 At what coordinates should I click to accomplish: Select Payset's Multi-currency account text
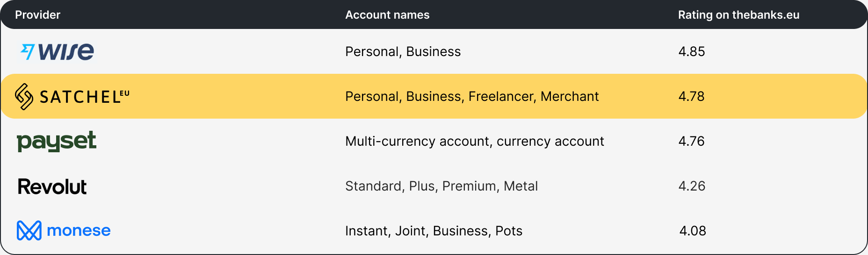pyautogui.click(x=475, y=141)
